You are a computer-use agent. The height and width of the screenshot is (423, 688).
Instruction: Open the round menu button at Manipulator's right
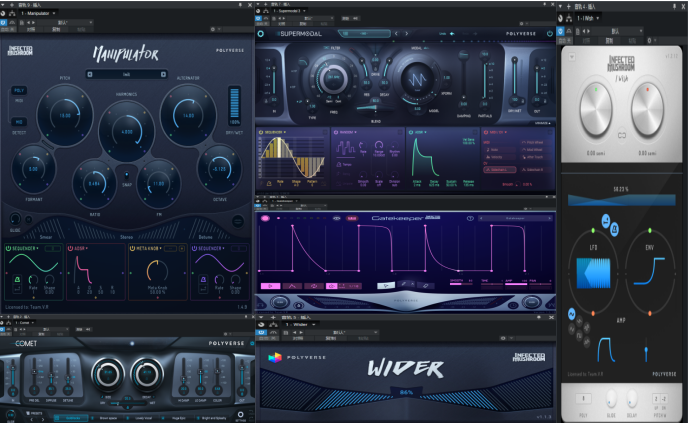[x=238, y=221]
